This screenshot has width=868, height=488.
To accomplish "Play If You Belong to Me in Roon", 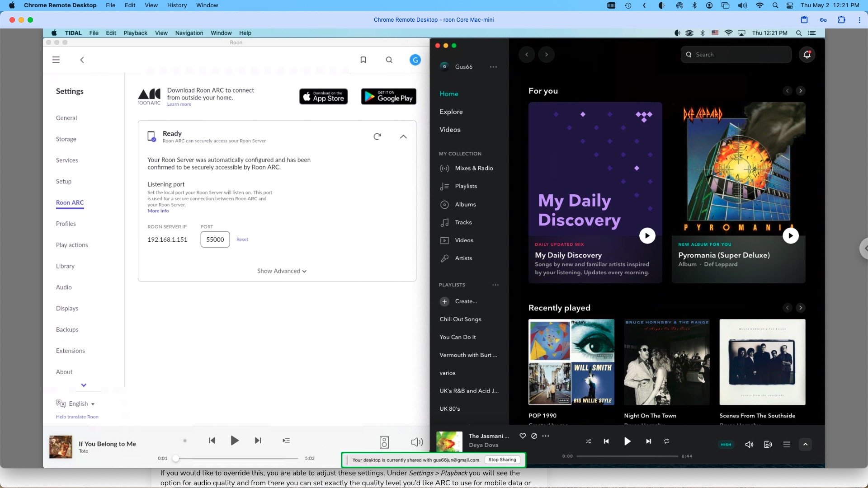I will pos(235,441).
